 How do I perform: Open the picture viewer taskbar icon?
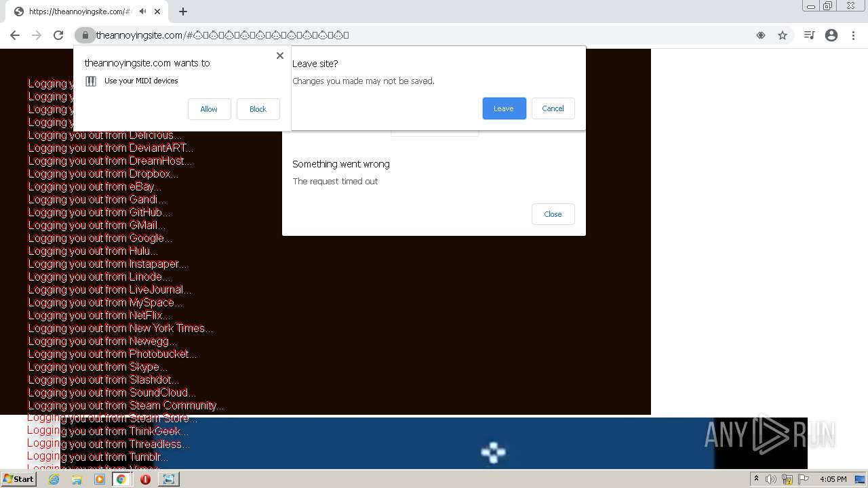pyautogui.click(x=168, y=479)
